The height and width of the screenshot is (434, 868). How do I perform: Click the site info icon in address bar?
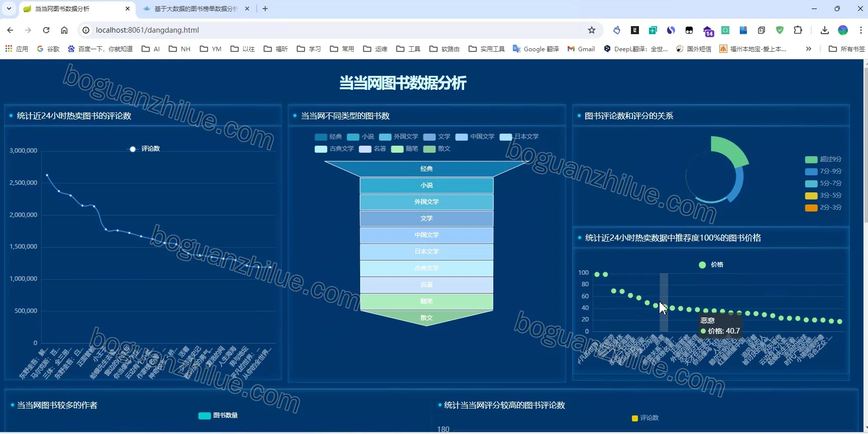click(x=86, y=30)
